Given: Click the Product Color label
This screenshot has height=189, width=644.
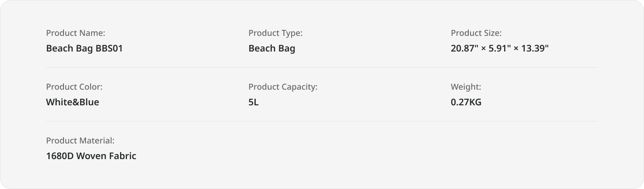Looking at the screenshot, I should click(x=74, y=87).
